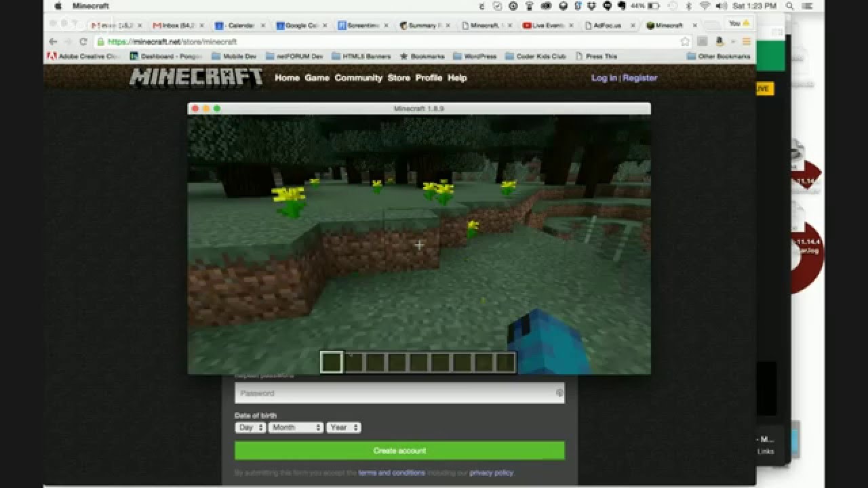This screenshot has height=488, width=868.
Task: Click the browser address bar URL
Action: tap(172, 41)
